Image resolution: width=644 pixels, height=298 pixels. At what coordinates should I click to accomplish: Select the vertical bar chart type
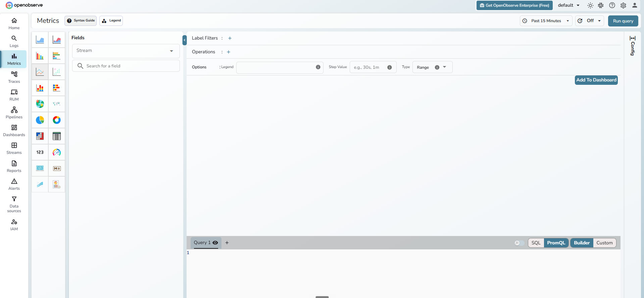pos(40,56)
